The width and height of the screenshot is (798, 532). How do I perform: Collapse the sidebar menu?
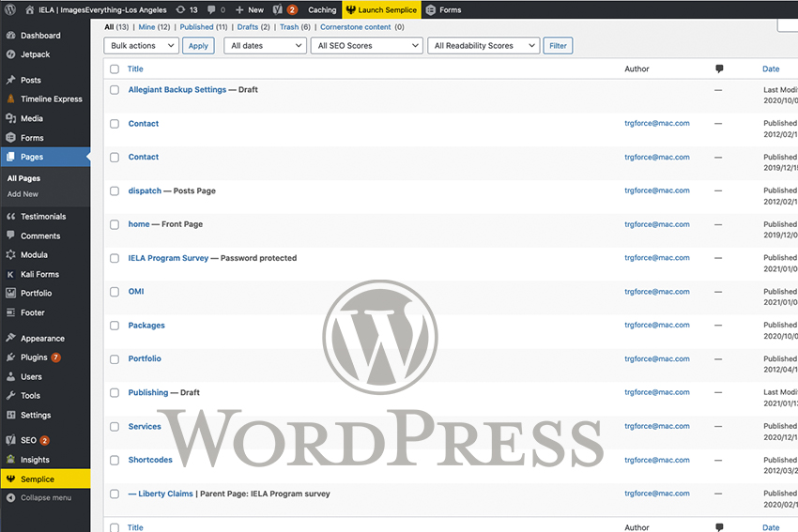pos(45,498)
